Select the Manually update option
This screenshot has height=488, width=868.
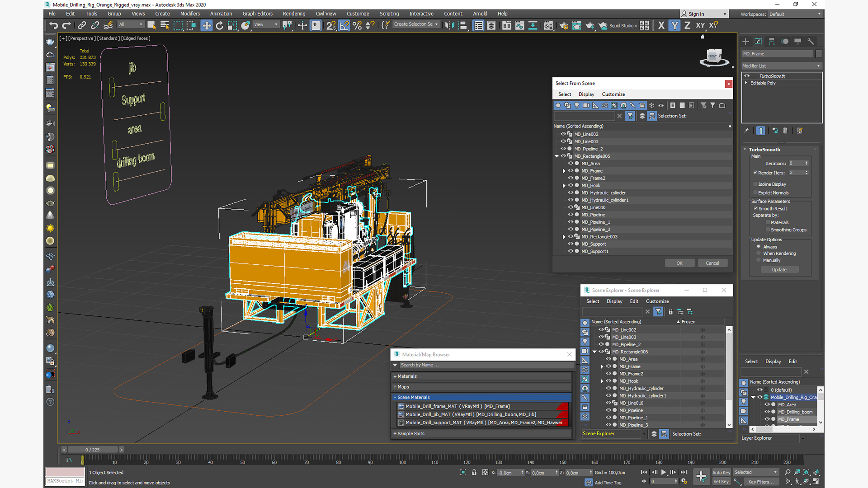[x=759, y=260]
